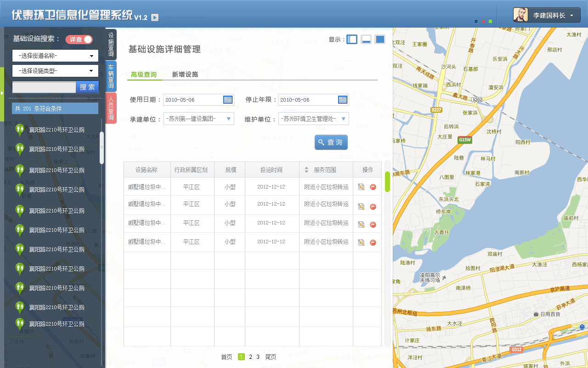Image resolution: width=588 pixels, height=368 pixels.
Task: Click the 投运时间 column header
Action: 272,170
